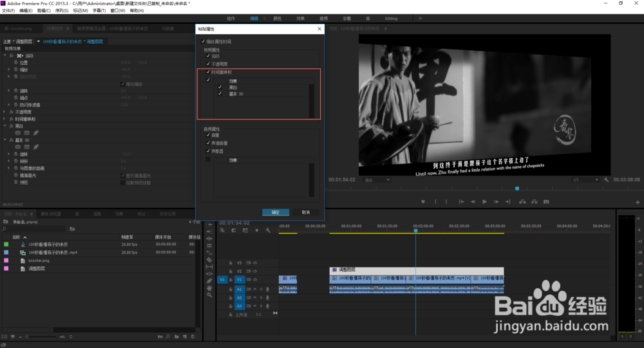The height and width of the screenshot is (348, 644).
Task: Toggle V1 track output eye icon
Action: point(254,279)
